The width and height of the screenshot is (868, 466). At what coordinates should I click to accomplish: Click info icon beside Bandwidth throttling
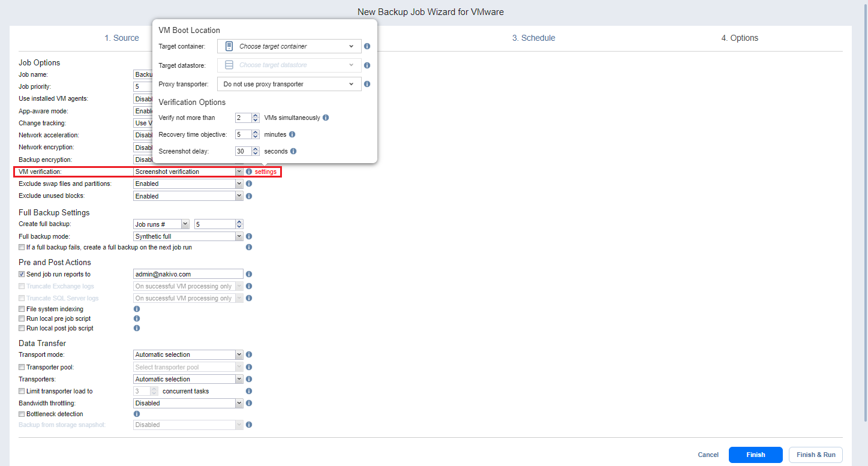pos(249,403)
